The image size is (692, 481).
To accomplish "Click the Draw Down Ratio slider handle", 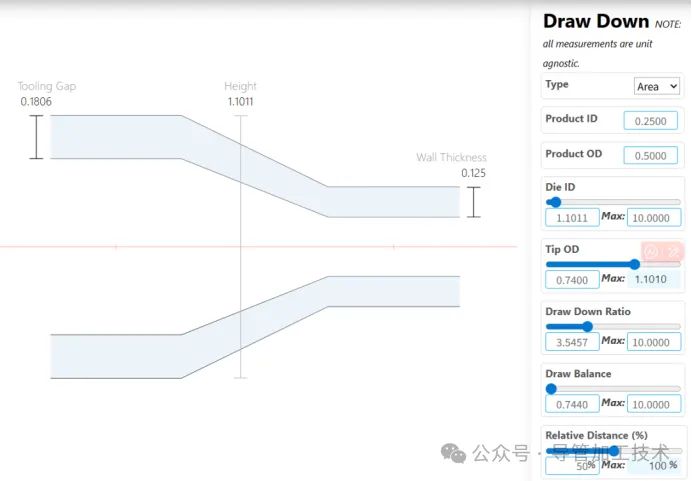I will pyautogui.click(x=587, y=326).
